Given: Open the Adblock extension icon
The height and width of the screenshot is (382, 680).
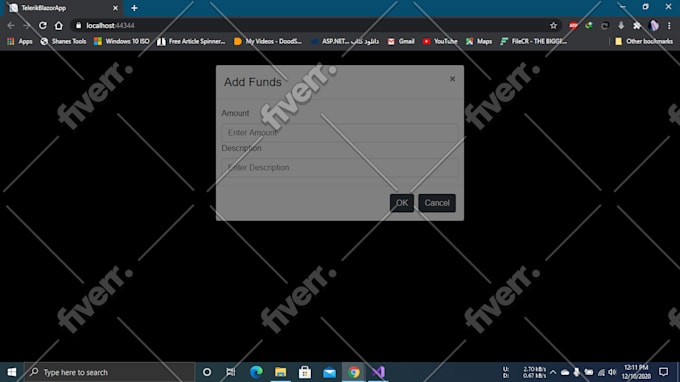Looking at the screenshot, I should tap(573, 26).
